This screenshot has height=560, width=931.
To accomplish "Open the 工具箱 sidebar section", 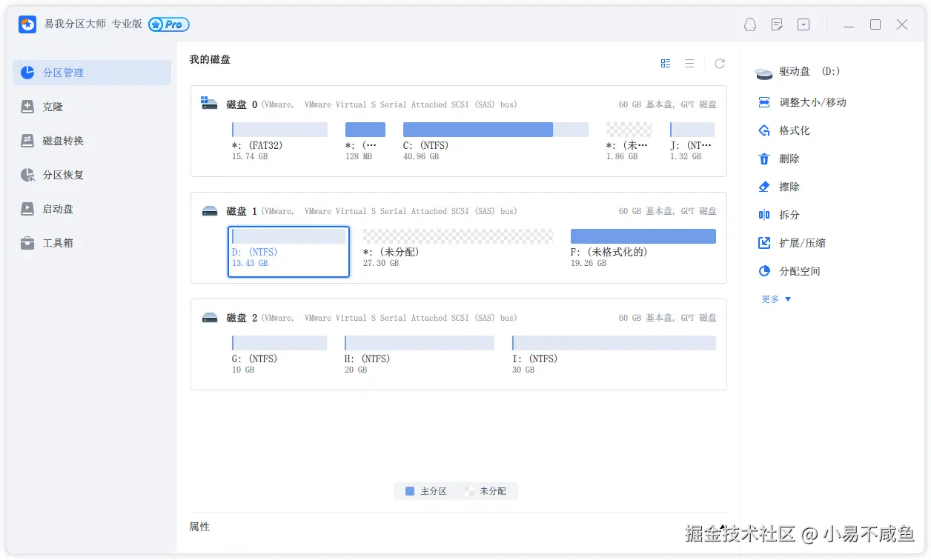I will pyautogui.click(x=92, y=243).
